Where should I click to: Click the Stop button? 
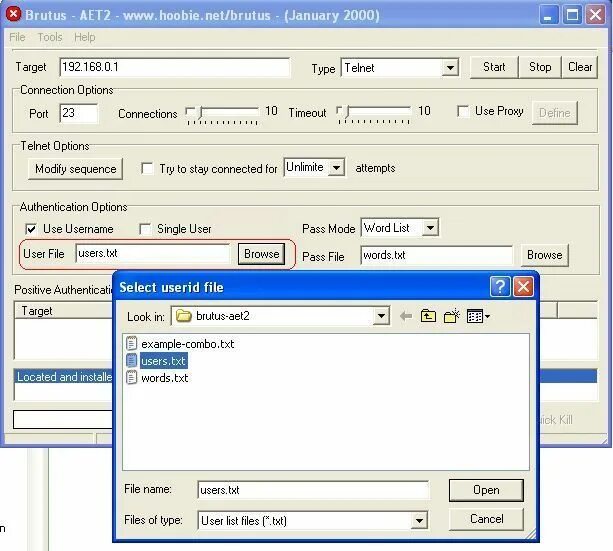pyautogui.click(x=540, y=67)
